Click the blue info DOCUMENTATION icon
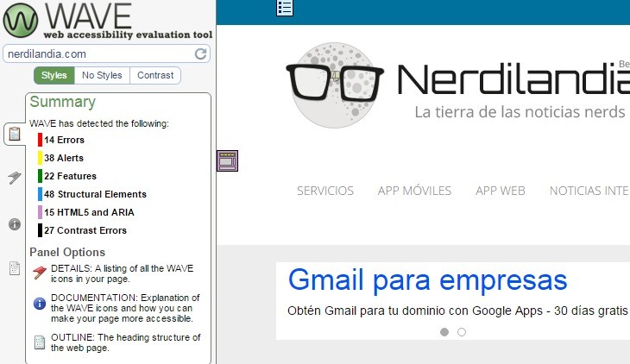630x364 pixels. 40,304
